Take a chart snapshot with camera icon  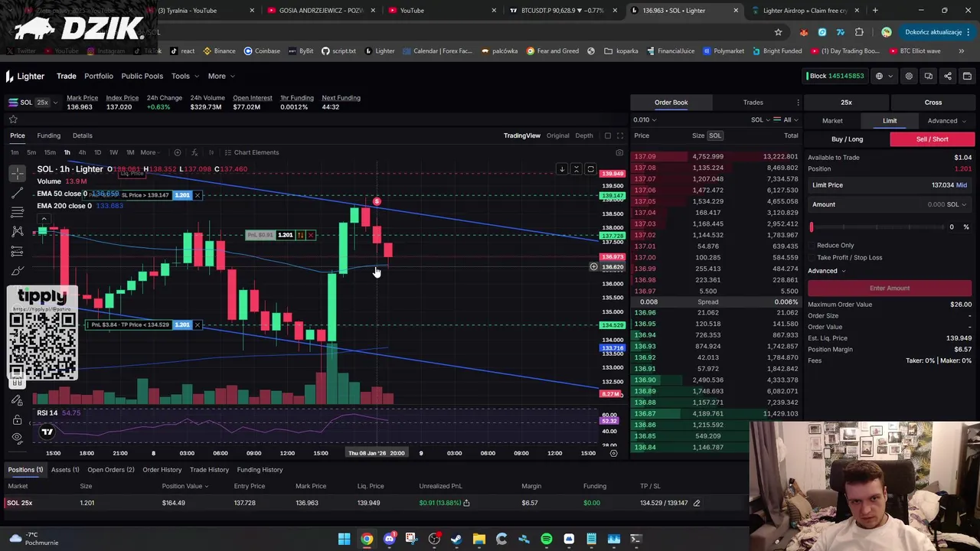pyautogui.click(x=619, y=152)
